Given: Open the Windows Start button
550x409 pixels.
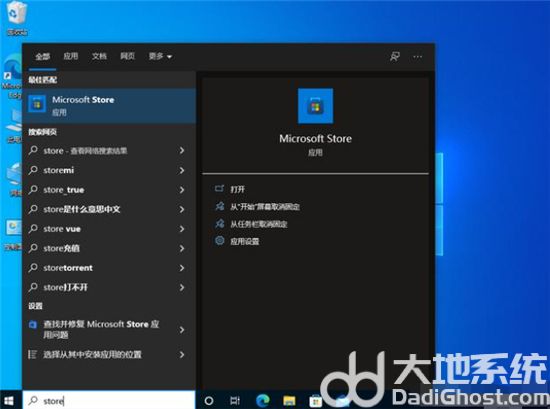Looking at the screenshot, I should point(8,401).
